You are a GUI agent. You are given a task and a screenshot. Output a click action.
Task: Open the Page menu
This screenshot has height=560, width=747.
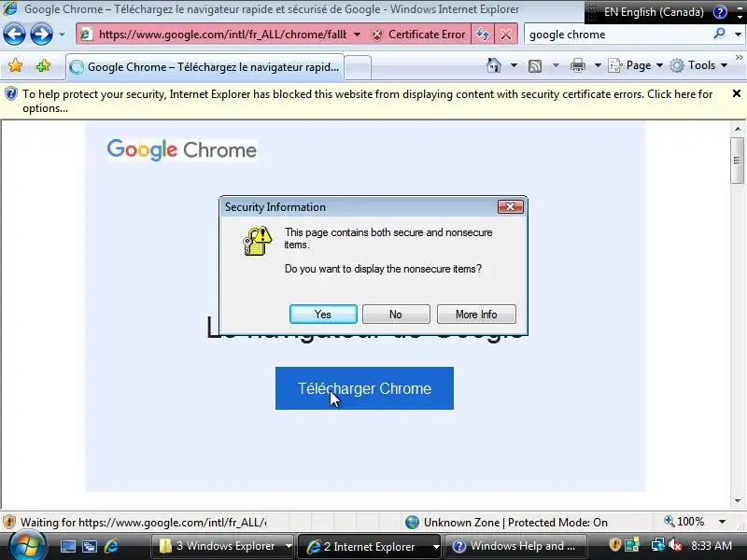(x=636, y=65)
